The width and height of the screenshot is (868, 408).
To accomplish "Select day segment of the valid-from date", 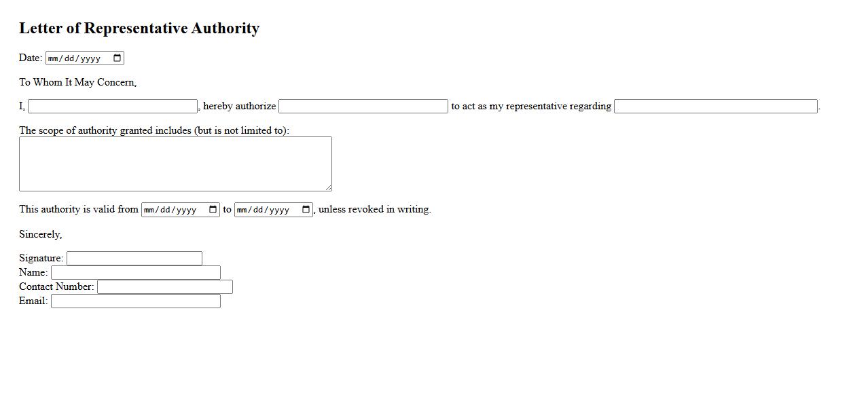I will [x=165, y=210].
